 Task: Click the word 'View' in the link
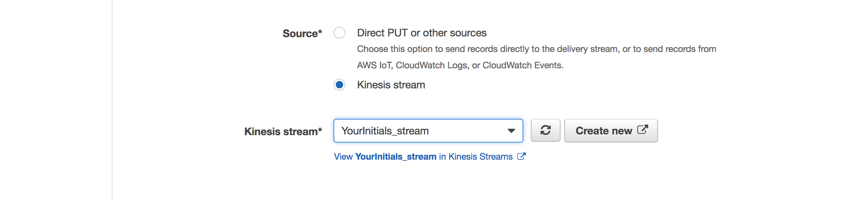click(x=343, y=157)
